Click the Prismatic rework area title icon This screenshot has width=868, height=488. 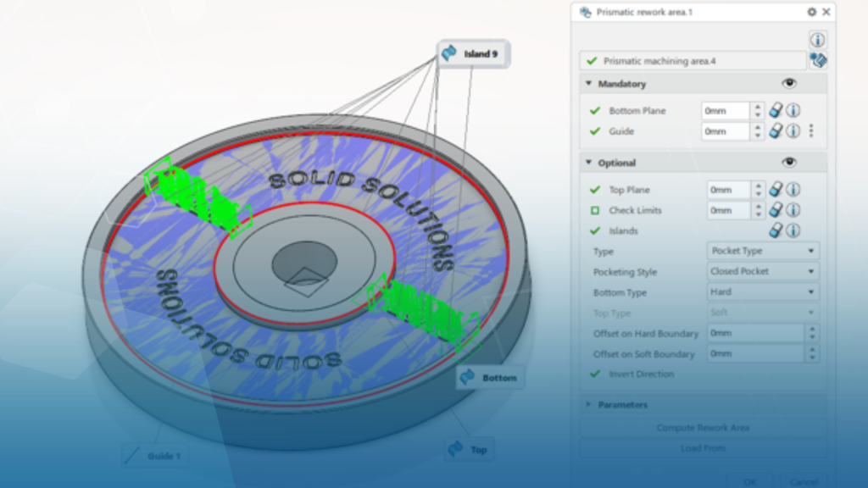point(585,12)
